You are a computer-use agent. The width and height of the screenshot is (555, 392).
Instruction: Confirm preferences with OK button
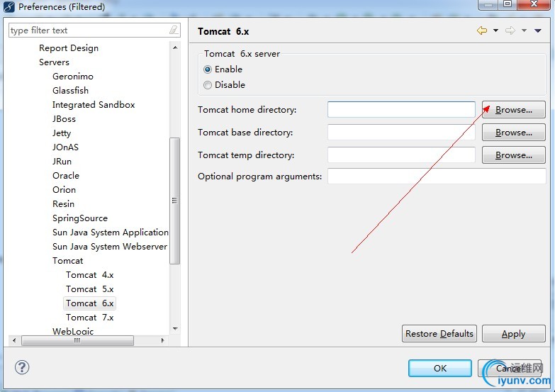click(x=440, y=369)
